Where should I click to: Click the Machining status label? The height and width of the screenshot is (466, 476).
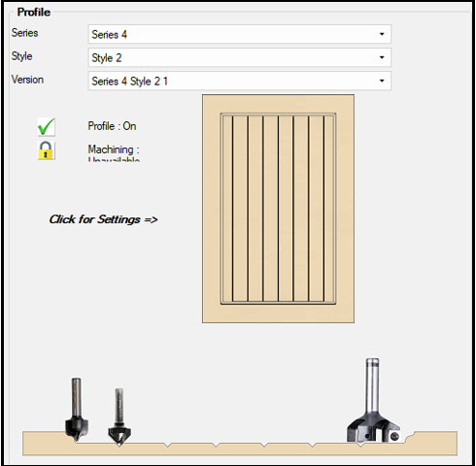pyautogui.click(x=114, y=152)
